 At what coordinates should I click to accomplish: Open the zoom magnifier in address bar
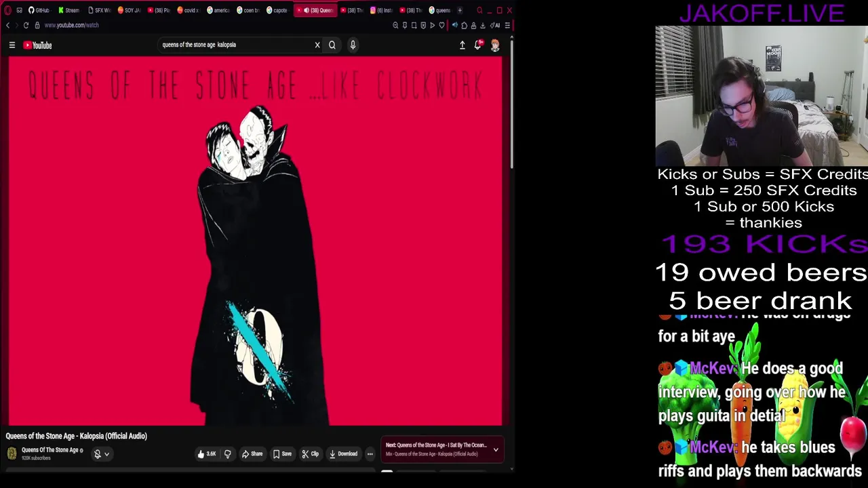pos(395,25)
